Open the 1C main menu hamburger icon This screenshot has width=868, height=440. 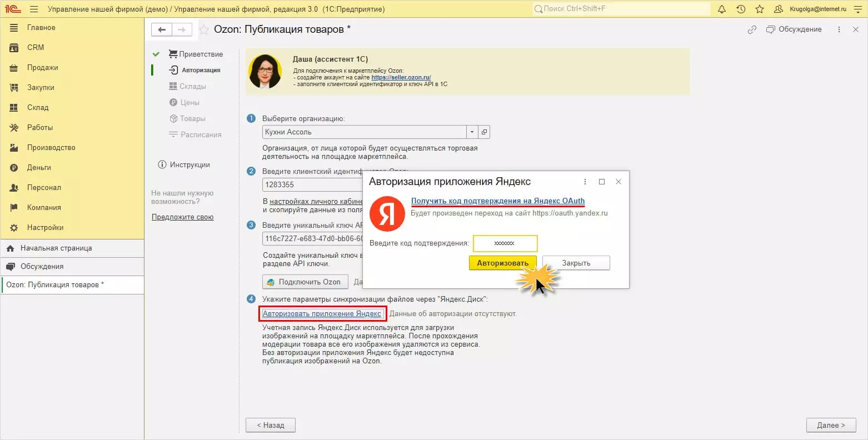point(34,9)
